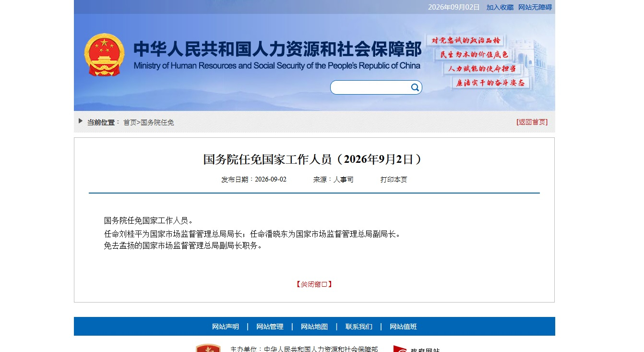
Task: Click the 廉洁实干的奋斗姿态 slogan banner
Action: [490, 83]
